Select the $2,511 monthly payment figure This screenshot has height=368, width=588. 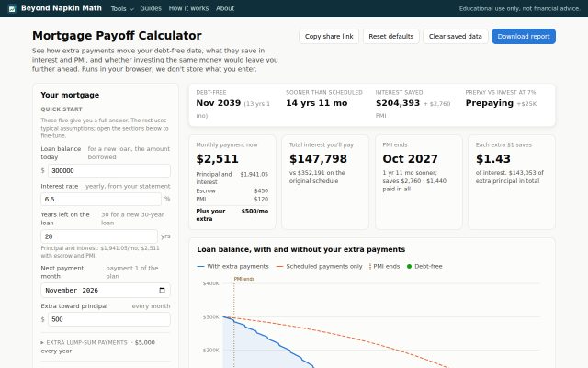[x=217, y=159]
